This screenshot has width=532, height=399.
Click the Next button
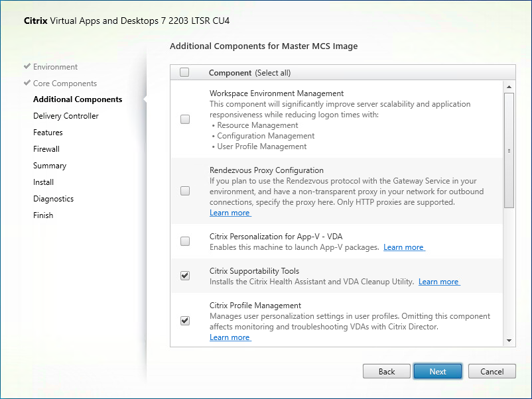tap(437, 371)
